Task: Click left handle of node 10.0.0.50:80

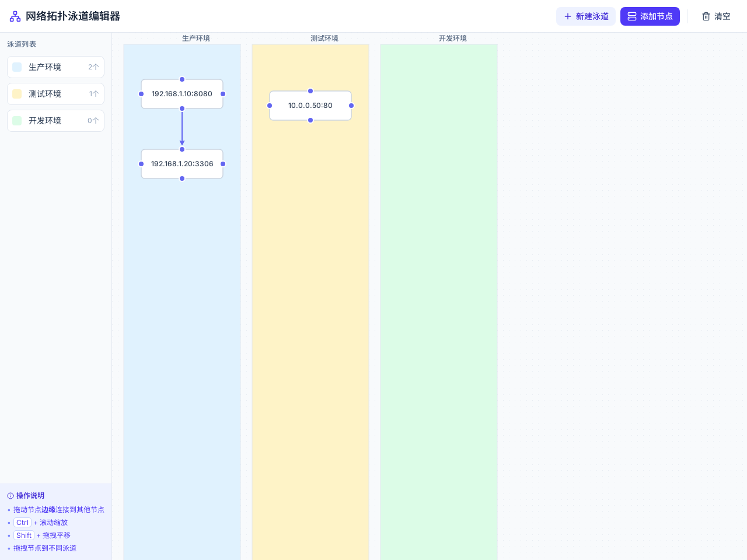Action: point(270,106)
